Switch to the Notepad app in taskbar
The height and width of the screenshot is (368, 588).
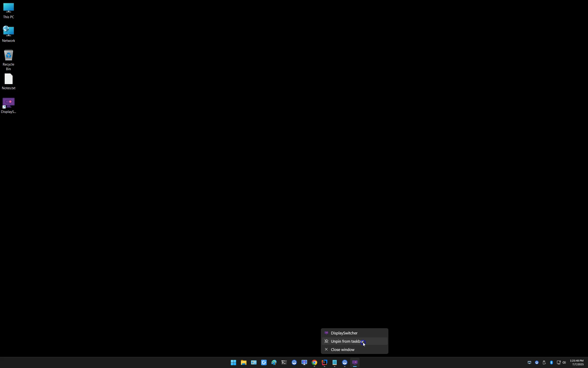(335, 363)
